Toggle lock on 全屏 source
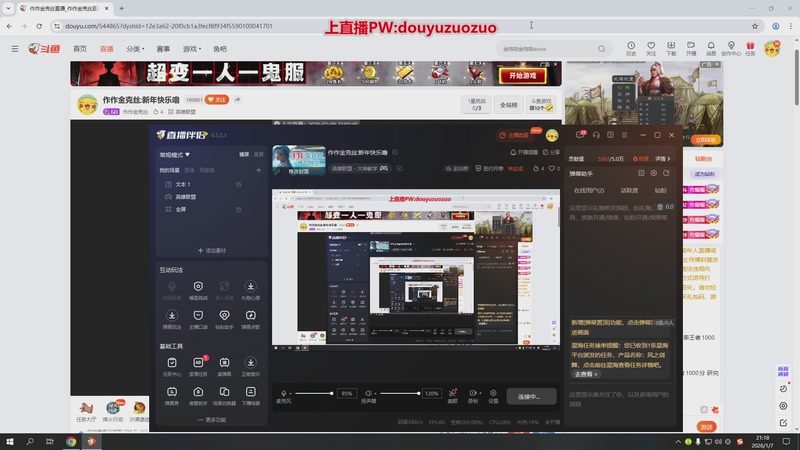800x450 pixels. click(238, 209)
